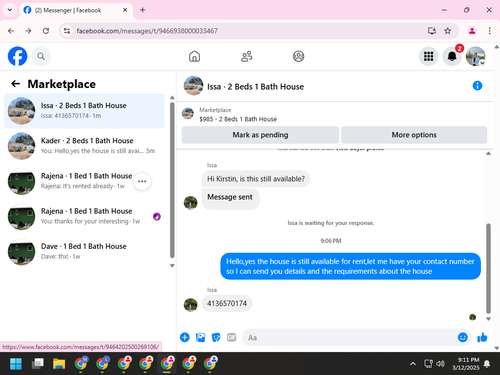Screen dimensions: 500x375
Task: Send a thumbs-up like
Action: click(482, 337)
